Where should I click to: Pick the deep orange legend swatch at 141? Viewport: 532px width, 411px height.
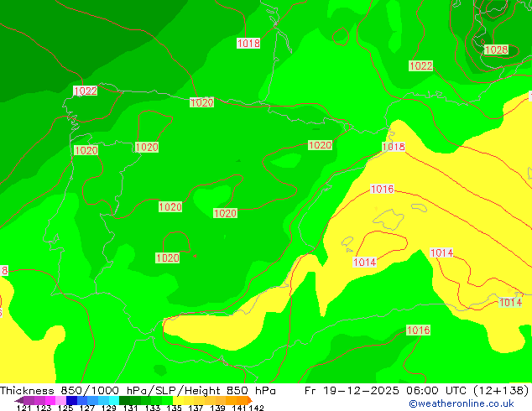pos(242,400)
